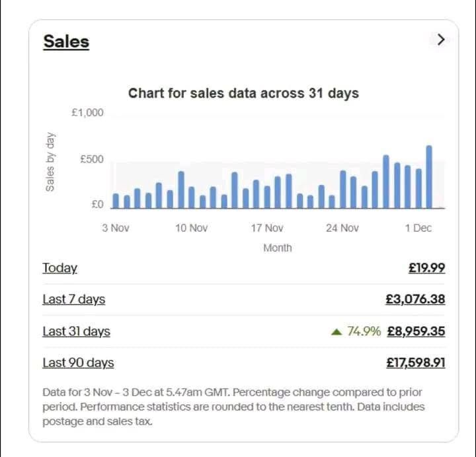Click the 3 Nov axis label
476x457 pixels.
[116, 228]
